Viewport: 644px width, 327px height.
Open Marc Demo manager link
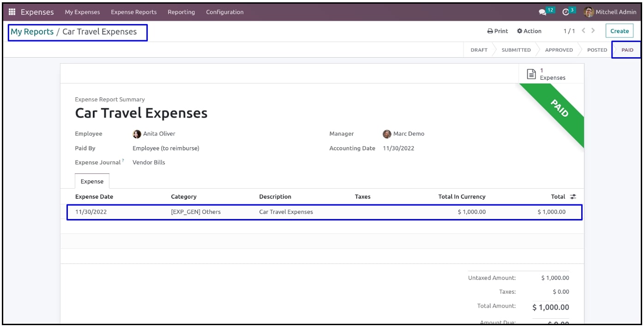point(409,134)
